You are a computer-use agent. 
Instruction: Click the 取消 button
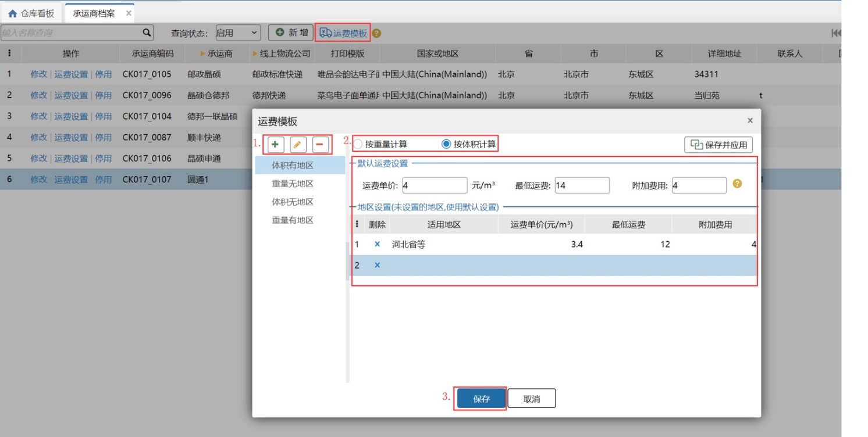[x=532, y=399]
